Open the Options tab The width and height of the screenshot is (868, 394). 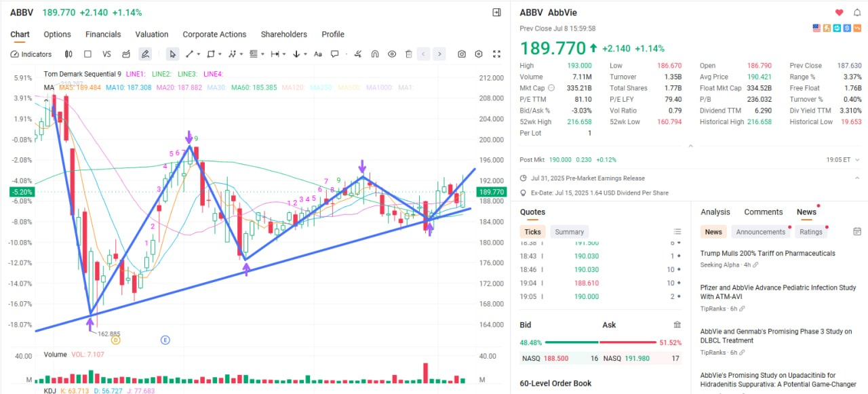[x=57, y=35]
